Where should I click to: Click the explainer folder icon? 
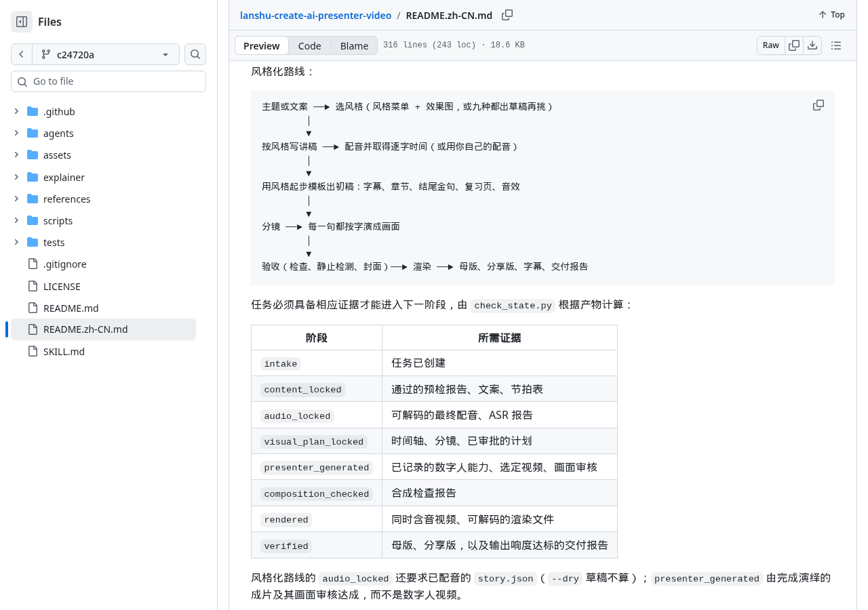pyautogui.click(x=33, y=177)
